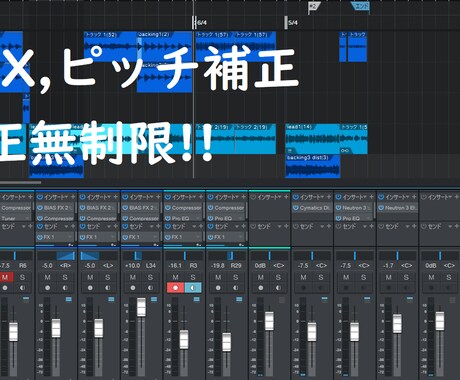Turn off blue monitor button on -16.1 channel
This screenshot has width=460, height=380.
point(193,288)
